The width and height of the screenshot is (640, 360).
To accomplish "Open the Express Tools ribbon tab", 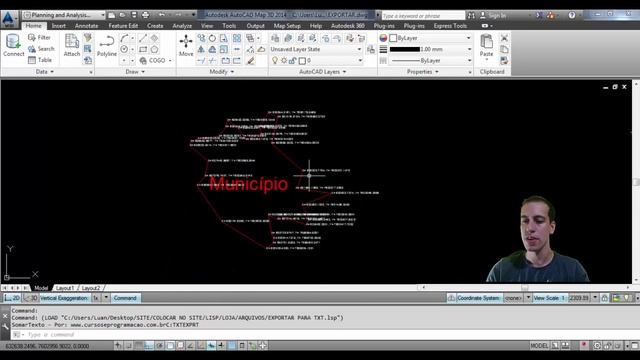I will [x=450, y=26].
